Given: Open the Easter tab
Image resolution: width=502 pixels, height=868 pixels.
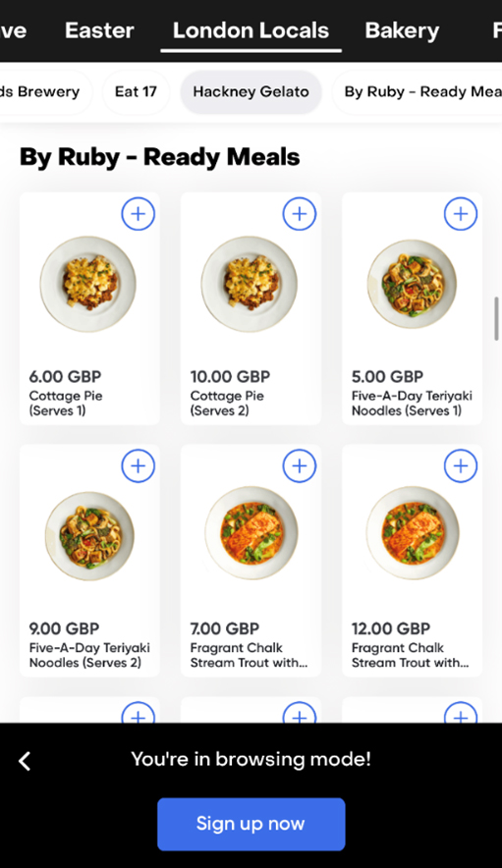Looking at the screenshot, I should (99, 30).
